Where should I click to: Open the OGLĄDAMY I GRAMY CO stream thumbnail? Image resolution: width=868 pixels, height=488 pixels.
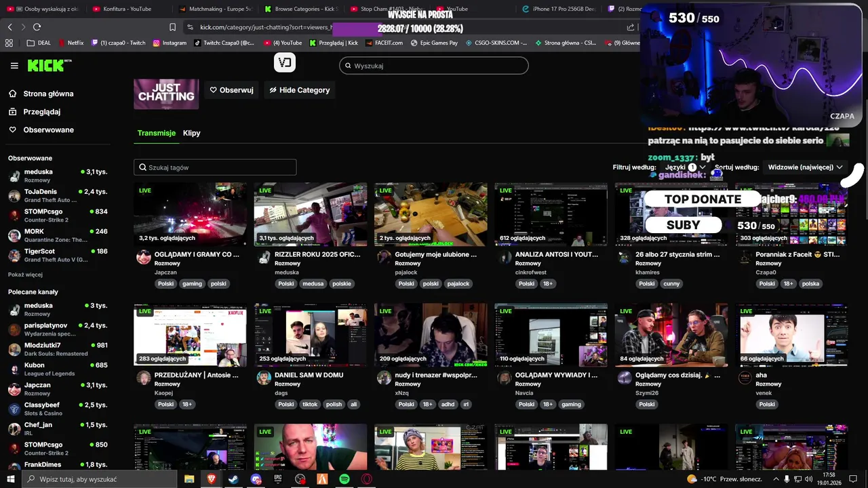pyautogui.click(x=191, y=214)
